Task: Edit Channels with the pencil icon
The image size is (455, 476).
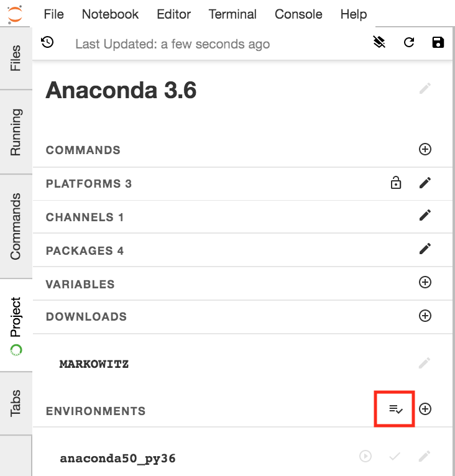Action: 425,216
